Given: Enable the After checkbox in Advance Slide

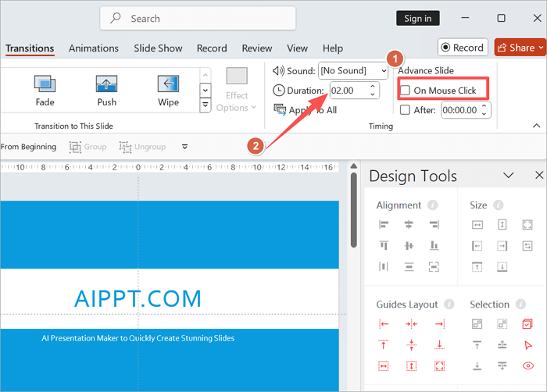Looking at the screenshot, I should tap(405, 110).
